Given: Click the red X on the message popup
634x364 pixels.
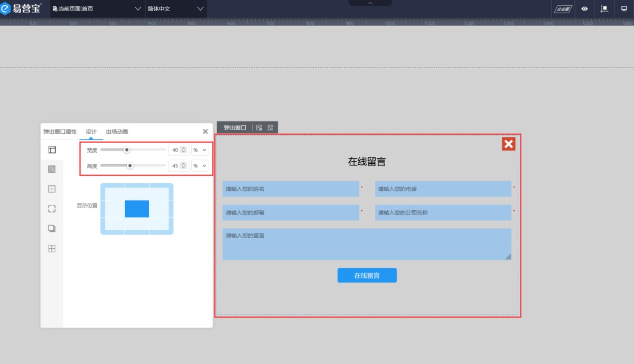Looking at the screenshot, I should (508, 144).
